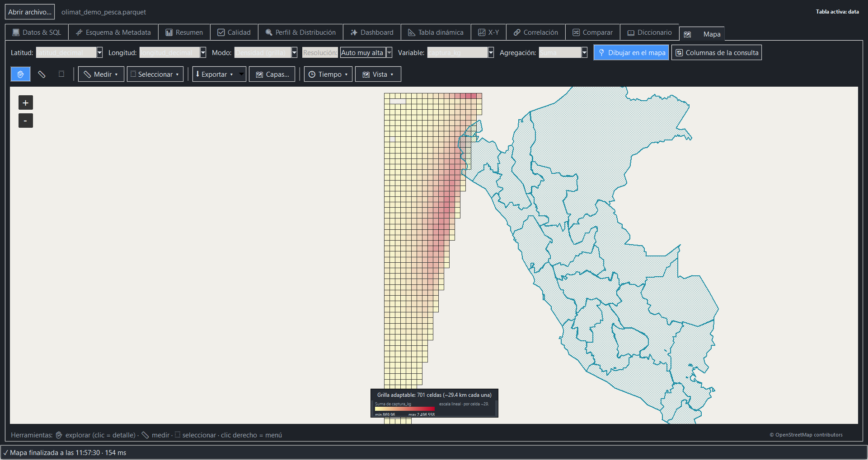Screen dimensions: 868x460
Task: Select the hand explore tool
Action: (x=20, y=74)
